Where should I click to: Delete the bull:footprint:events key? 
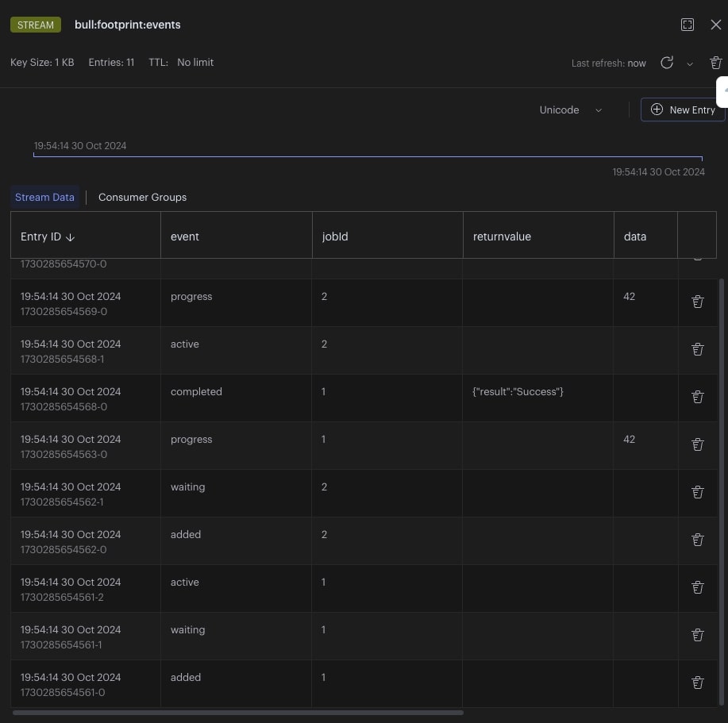715,63
